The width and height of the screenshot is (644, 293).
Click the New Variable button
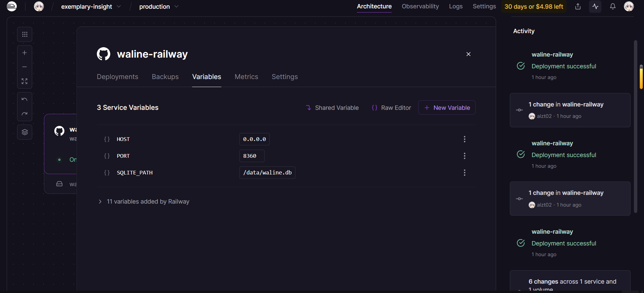click(x=447, y=108)
